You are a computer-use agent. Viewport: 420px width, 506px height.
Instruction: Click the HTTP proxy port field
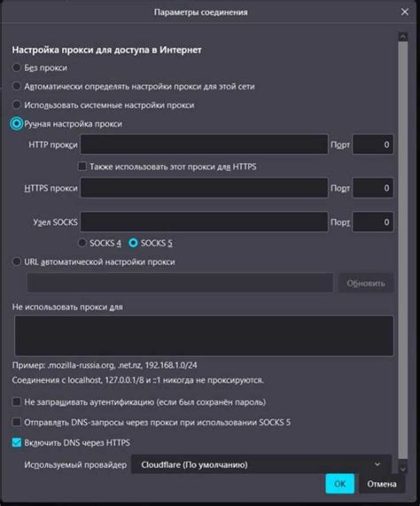(x=373, y=144)
